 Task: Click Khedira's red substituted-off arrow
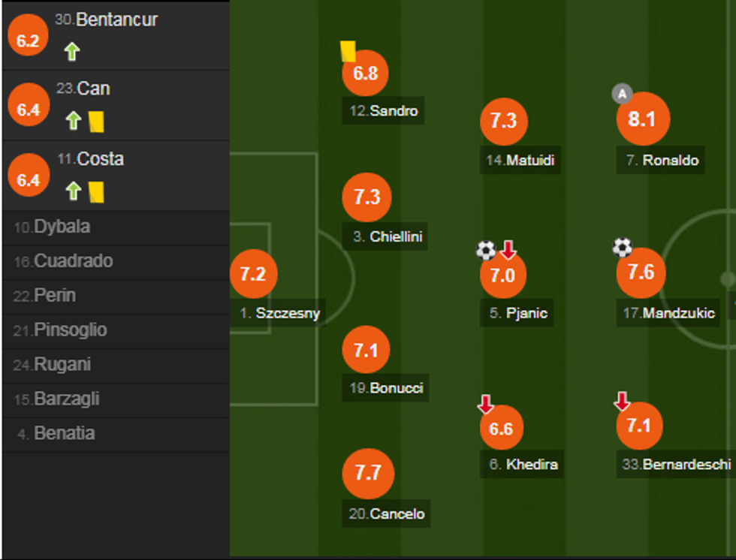coord(486,405)
